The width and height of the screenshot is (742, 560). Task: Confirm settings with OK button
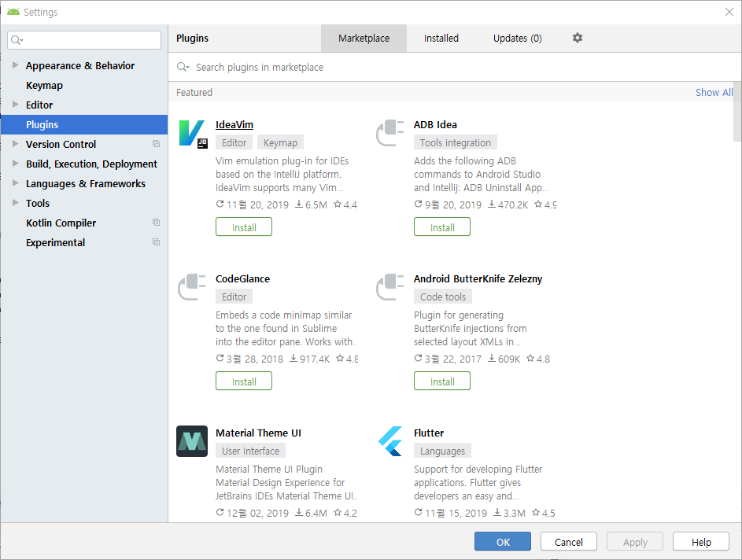click(x=503, y=542)
